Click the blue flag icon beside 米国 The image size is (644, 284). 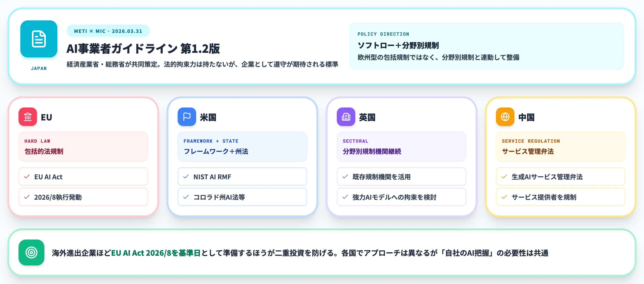point(187,117)
